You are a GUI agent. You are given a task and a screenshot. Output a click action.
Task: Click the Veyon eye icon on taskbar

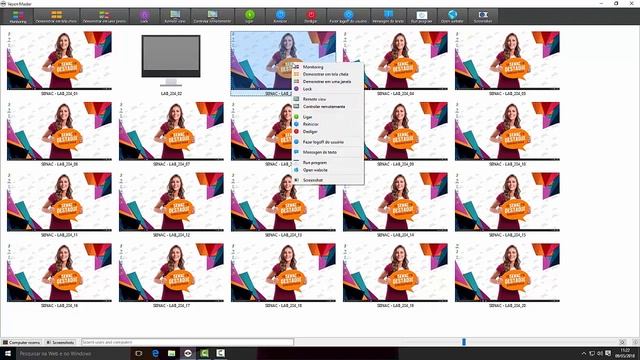click(x=188, y=353)
